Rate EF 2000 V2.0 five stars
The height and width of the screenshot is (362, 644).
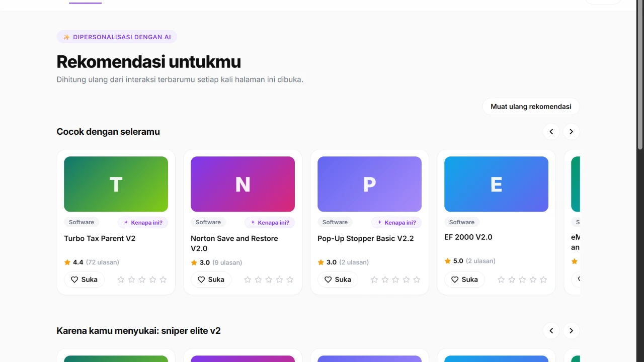coord(543,280)
